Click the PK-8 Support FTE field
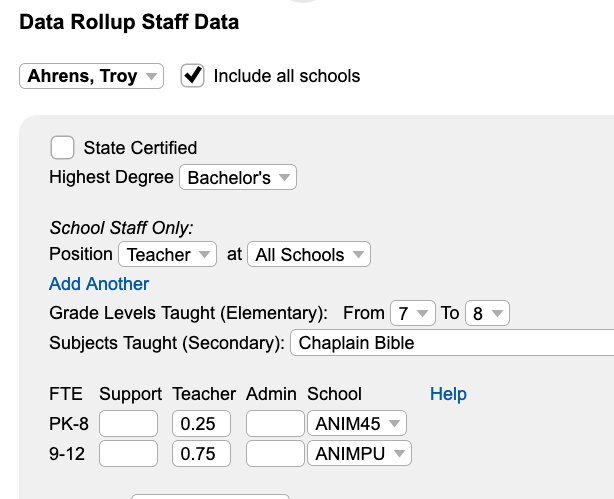The image size is (614, 499). 128,423
